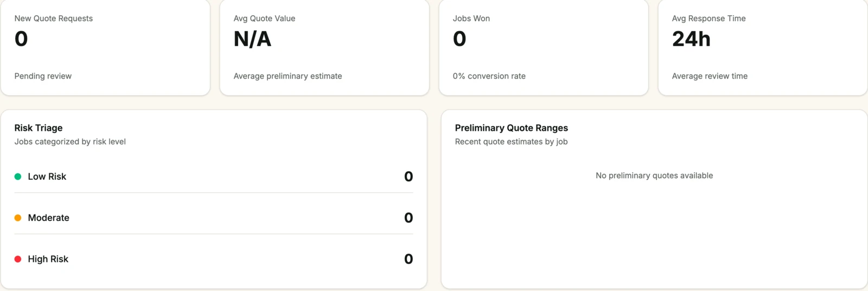The height and width of the screenshot is (291, 868).
Task: Click the Preliminary Quote Ranges heading
Action: pyautogui.click(x=512, y=128)
